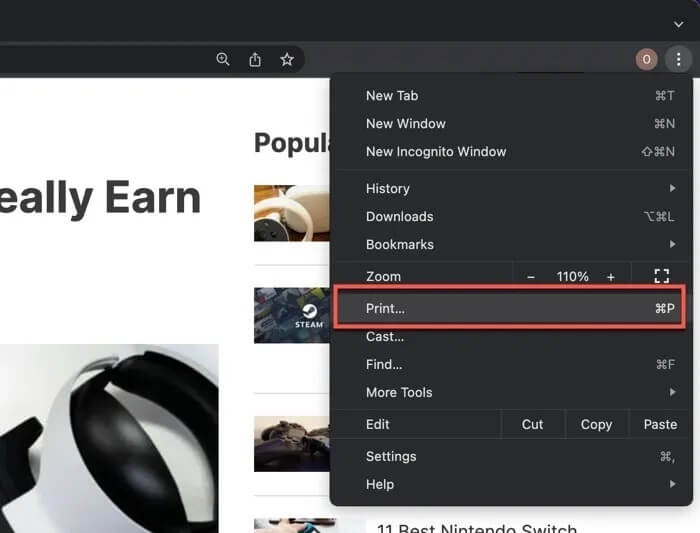Open the profile avatar icon
The height and width of the screenshot is (533, 700).
point(646,60)
